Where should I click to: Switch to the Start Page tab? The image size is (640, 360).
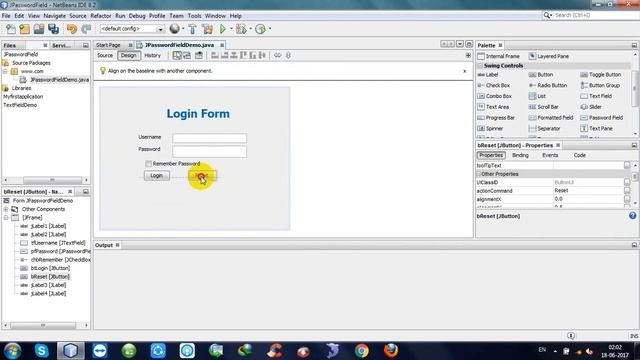coord(109,45)
